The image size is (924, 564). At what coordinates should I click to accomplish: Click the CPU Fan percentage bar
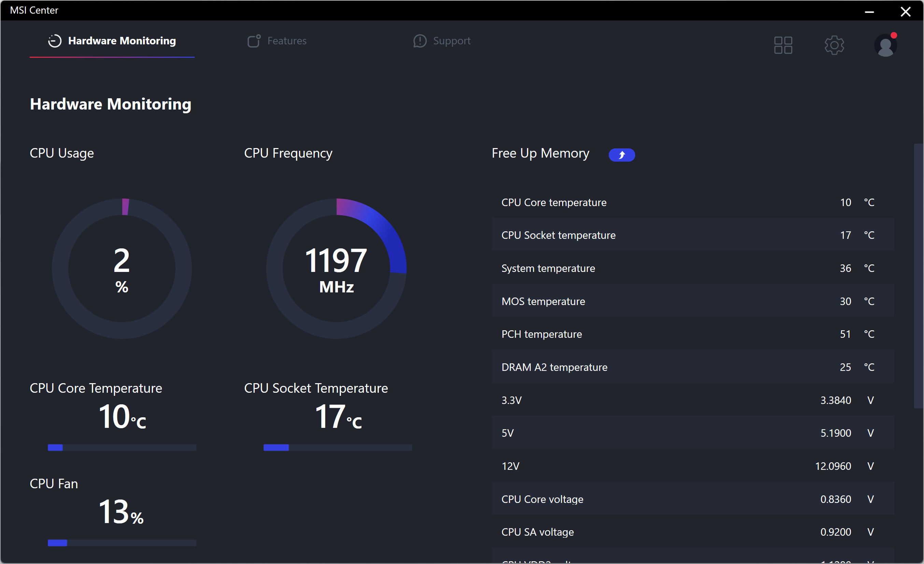(x=122, y=543)
